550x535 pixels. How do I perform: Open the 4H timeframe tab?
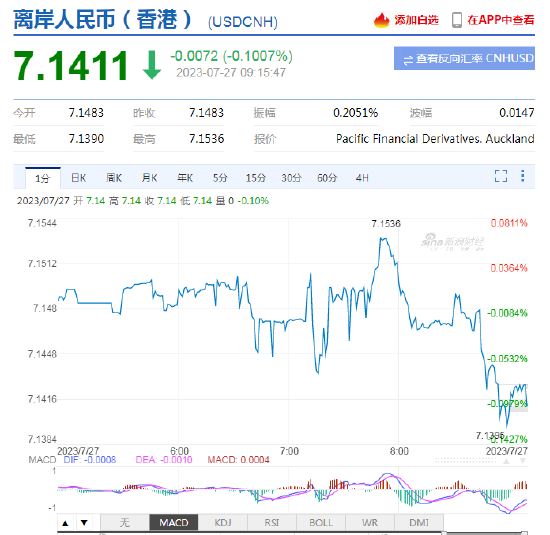[362, 178]
